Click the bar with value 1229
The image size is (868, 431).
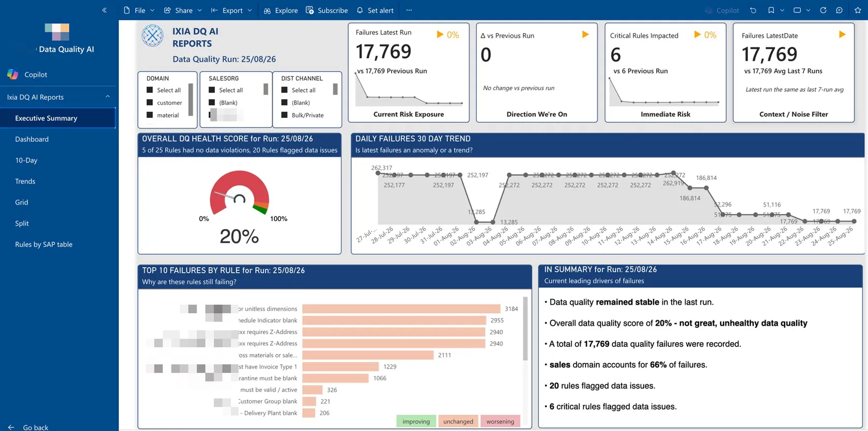[340, 366]
